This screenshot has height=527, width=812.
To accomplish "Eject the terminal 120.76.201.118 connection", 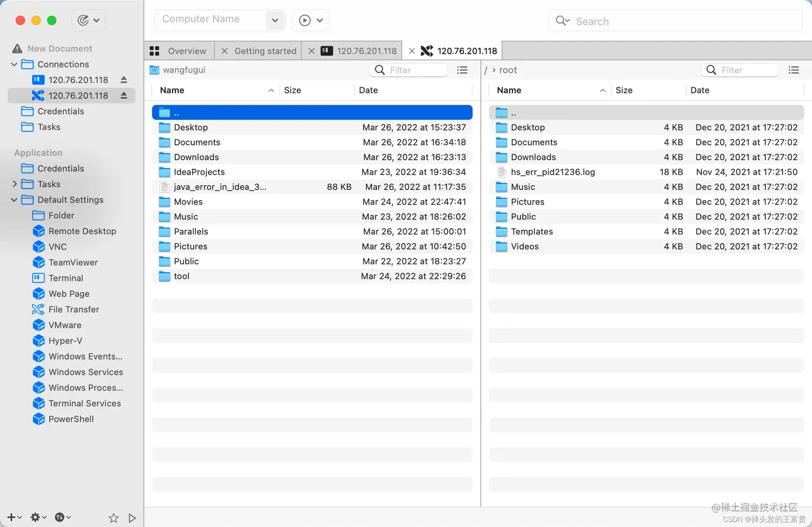I will (124, 80).
